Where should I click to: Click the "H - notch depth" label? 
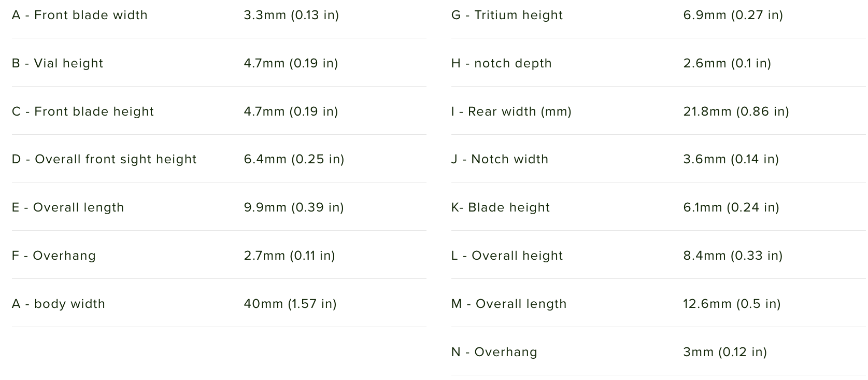coord(501,63)
